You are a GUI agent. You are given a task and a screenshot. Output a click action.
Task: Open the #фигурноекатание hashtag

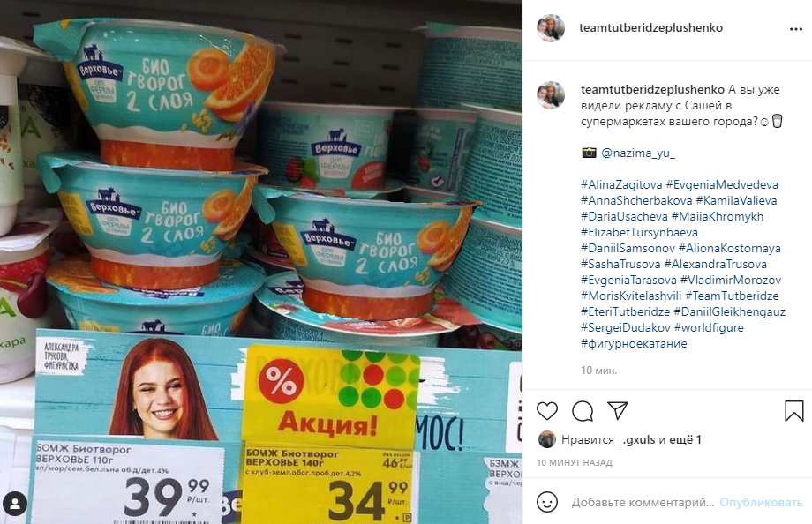click(634, 343)
